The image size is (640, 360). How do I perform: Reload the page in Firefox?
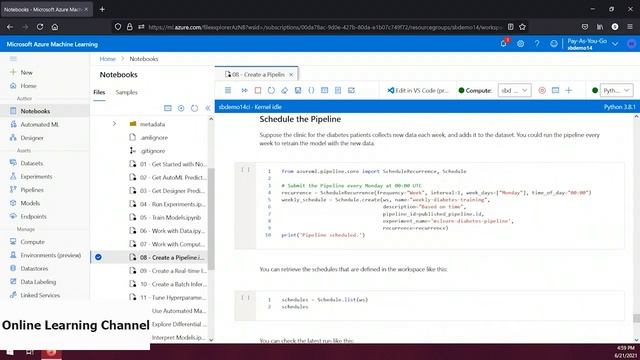pos(40,27)
